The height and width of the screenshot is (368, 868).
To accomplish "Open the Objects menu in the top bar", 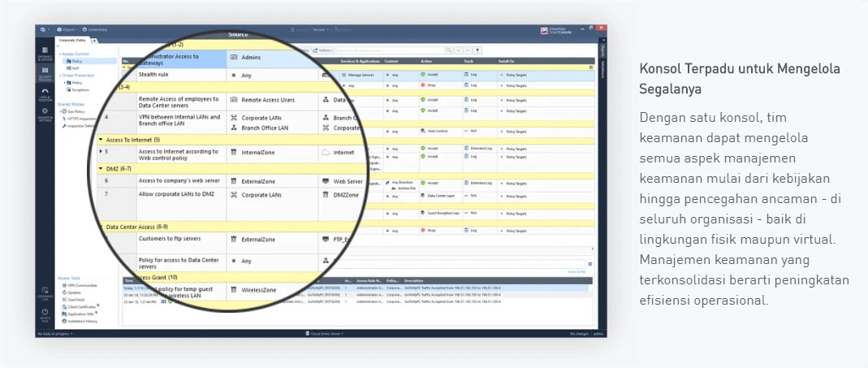I will (x=67, y=29).
